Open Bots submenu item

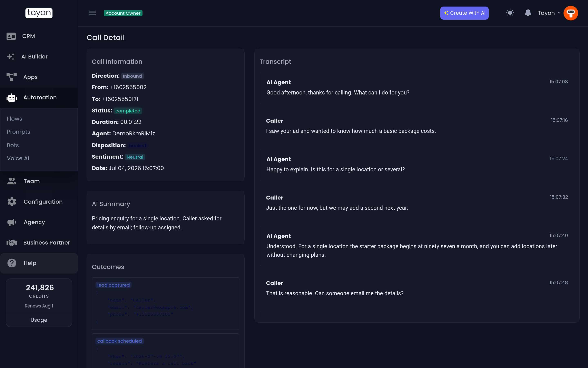click(x=13, y=145)
